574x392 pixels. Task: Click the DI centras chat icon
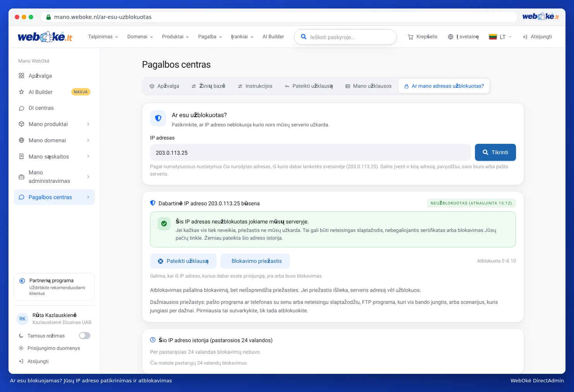click(22, 108)
